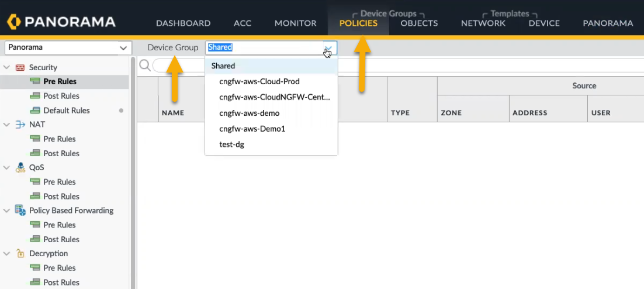This screenshot has width=644, height=289.
Task: Click the Decryption lock icon
Action: tap(20, 254)
